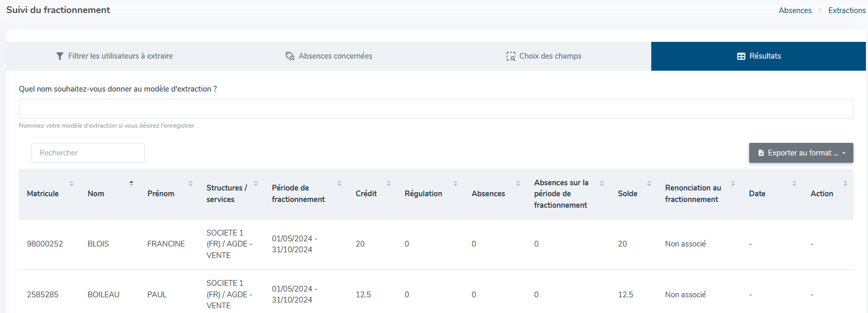Image resolution: width=868 pixels, height=313 pixels.
Task: Click the sort arrows next to Nom
Action: pyautogui.click(x=131, y=183)
